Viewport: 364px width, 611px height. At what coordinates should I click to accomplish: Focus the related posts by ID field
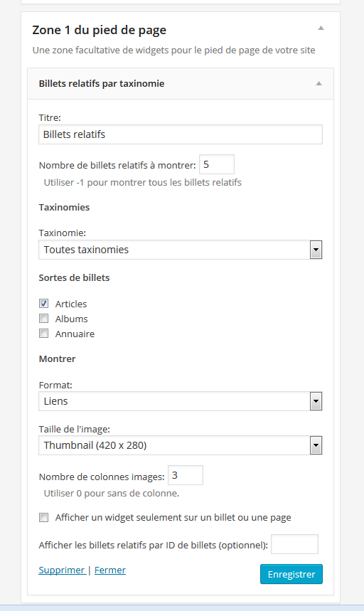tap(295, 544)
